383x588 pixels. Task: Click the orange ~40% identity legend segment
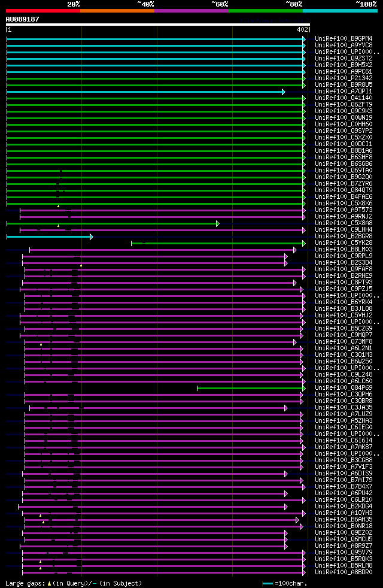[x=117, y=11]
